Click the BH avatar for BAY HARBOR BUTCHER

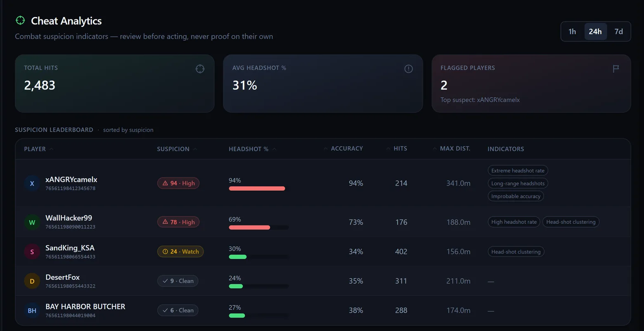32,310
